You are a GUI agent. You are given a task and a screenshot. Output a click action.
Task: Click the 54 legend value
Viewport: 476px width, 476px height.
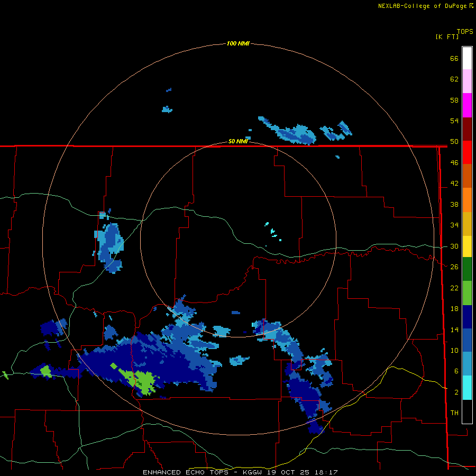pos(454,121)
